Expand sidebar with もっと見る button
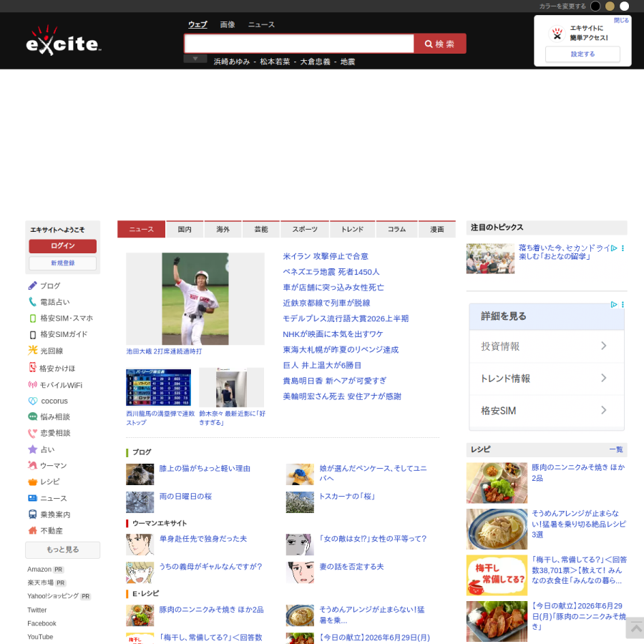This screenshot has height=644, width=644. pyautogui.click(x=62, y=550)
